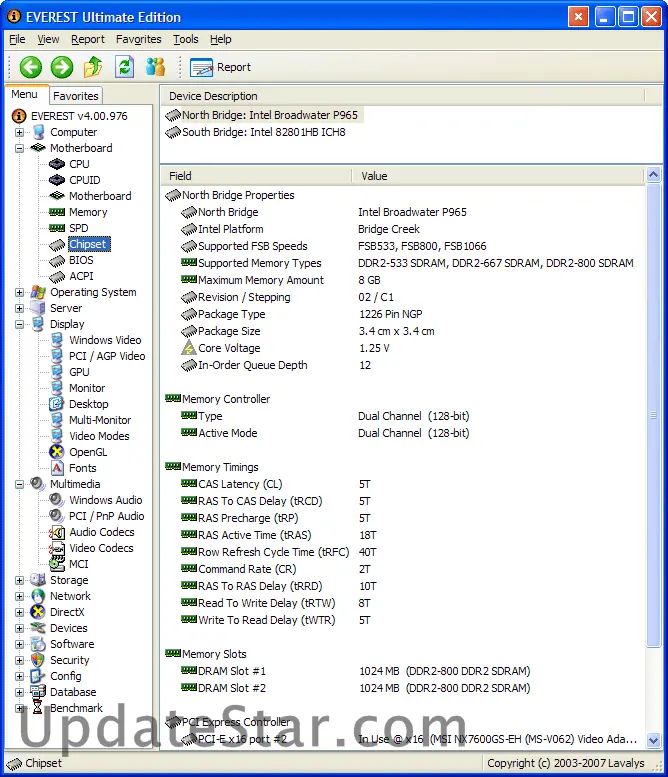Image resolution: width=668 pixels, height=777 pixels.
Task: Click the green Forward arrow toolbar icon
Action: click(x=62, y=67)
